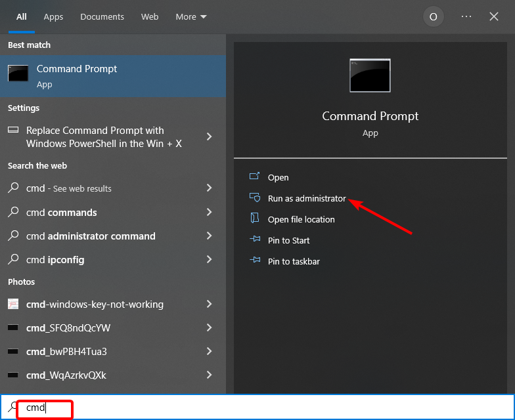Open 'cmd ipconfig' web suggestion

coord(113,260)
